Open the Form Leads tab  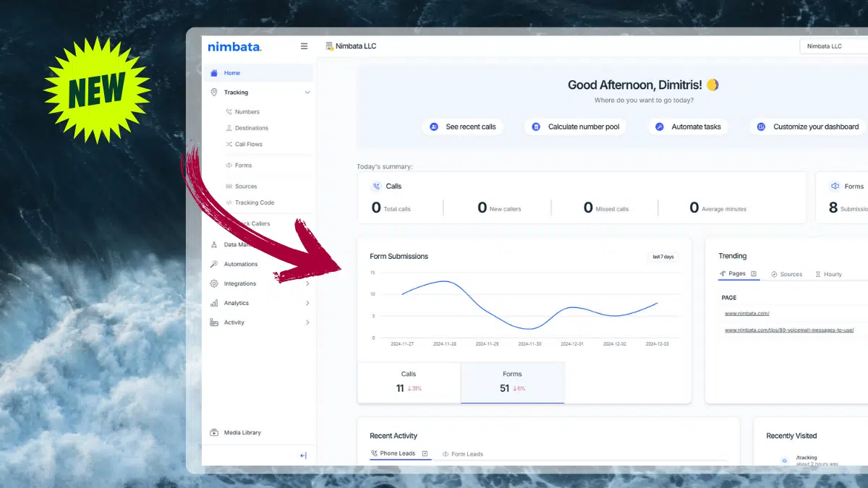pos(463,454)
